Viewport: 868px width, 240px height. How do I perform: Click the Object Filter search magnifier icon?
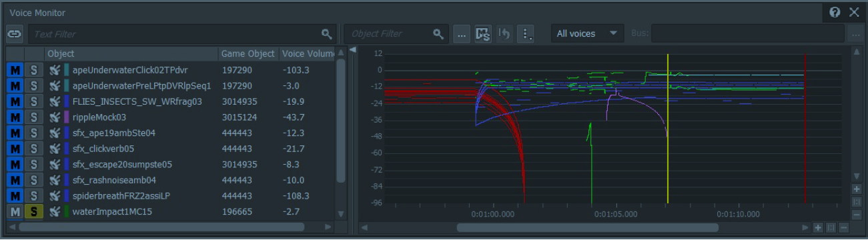tap(438, 33)
